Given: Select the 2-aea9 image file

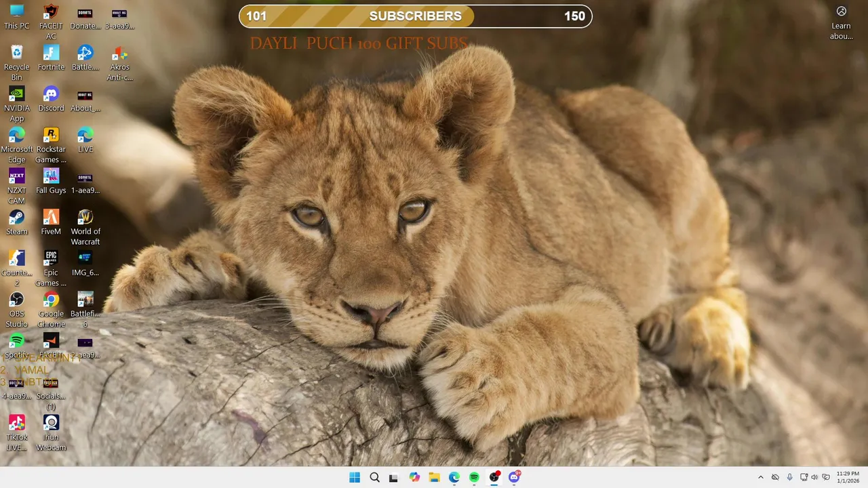Looking at the screenshot, I should pyautogui.click(x=85, y=346).
